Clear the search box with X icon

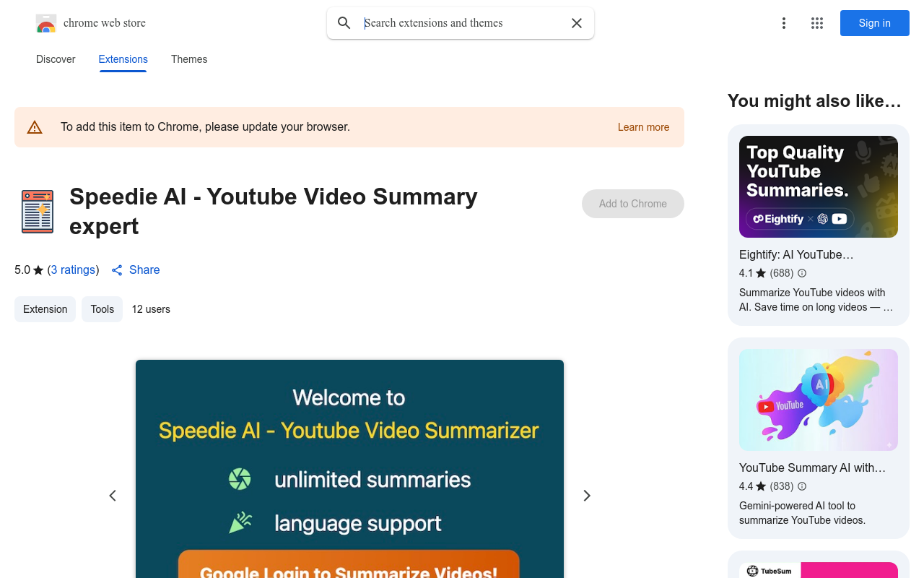coord(577,23)
